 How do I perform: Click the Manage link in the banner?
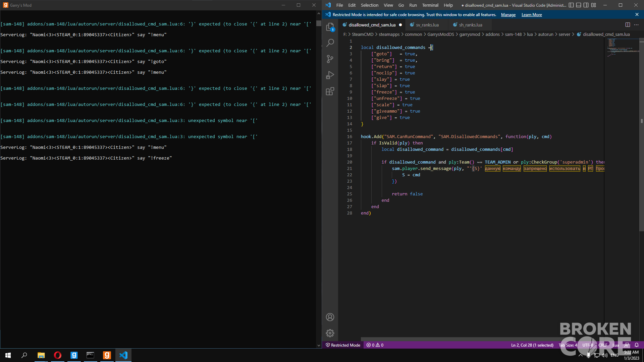coord(508,15)
